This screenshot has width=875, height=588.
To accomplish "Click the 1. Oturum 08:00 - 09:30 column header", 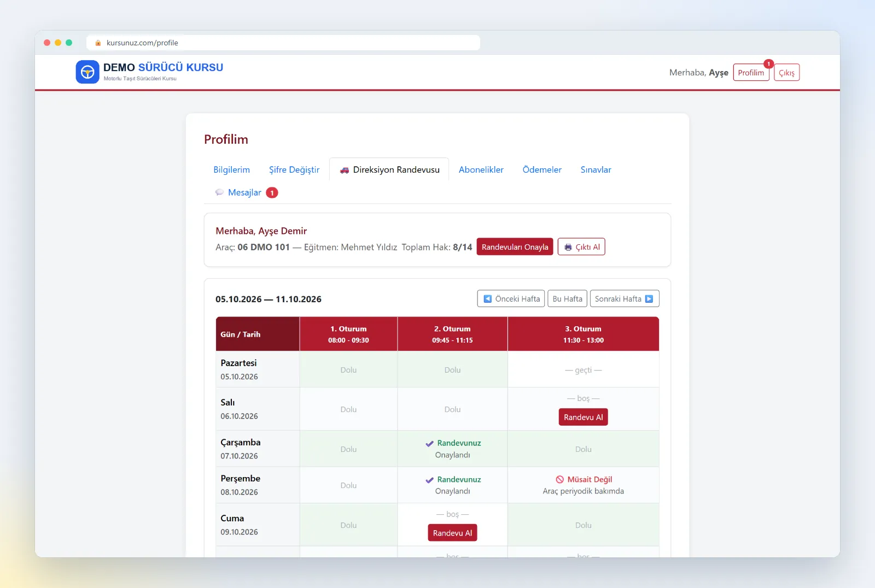I will pyautogui.click(x=348, y=334).
